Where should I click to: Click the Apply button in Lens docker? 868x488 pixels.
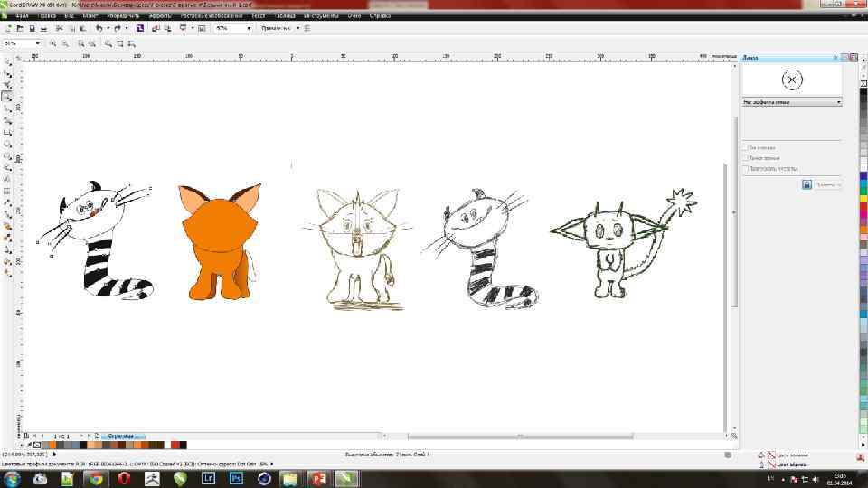pos(827,184)
